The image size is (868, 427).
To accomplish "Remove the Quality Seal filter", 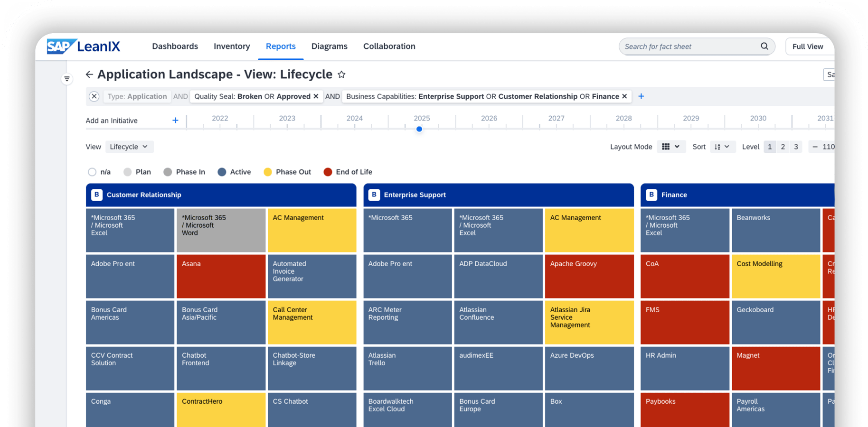I will (316, 96).
